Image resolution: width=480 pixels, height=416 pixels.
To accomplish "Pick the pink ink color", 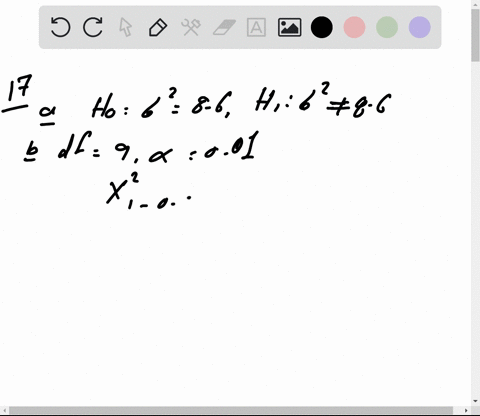I will [x=354, y=27].
